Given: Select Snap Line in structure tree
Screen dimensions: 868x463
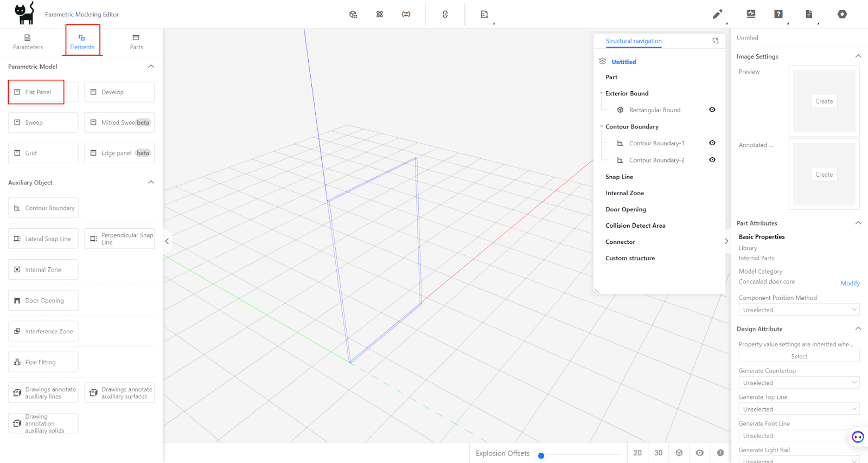Looking at the screenshot, I should (x=620, y=177).
